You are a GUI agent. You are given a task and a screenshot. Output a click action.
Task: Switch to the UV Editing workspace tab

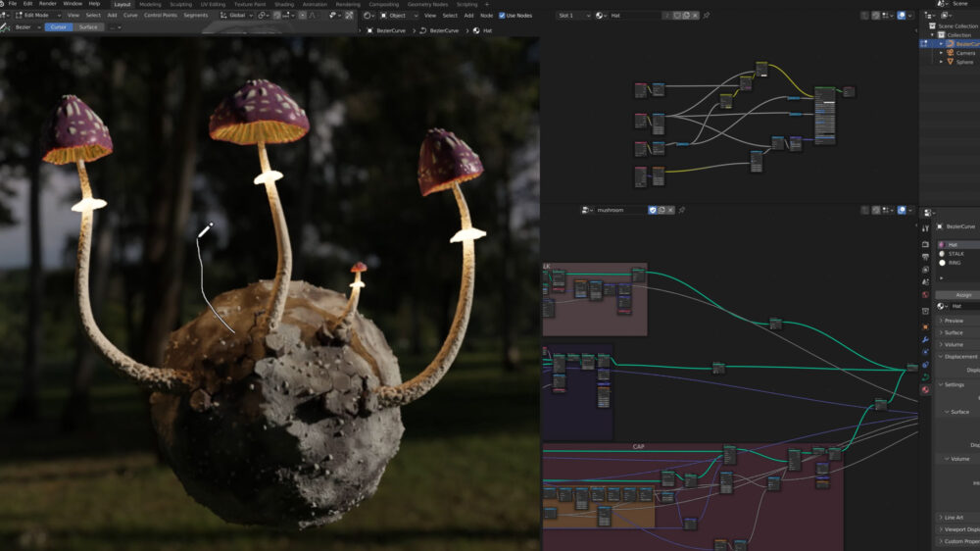[x=213, y=4]
